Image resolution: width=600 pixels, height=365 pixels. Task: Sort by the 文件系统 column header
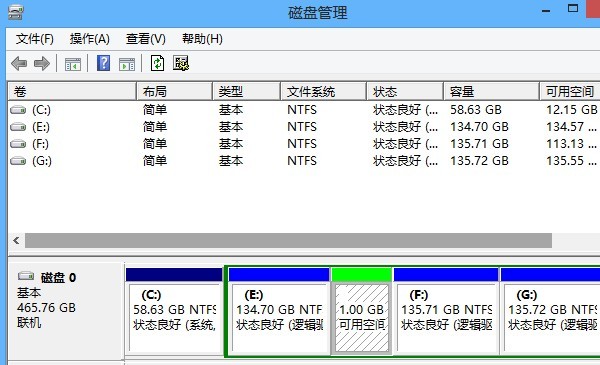pyautogui.click(x=324, y=91)
